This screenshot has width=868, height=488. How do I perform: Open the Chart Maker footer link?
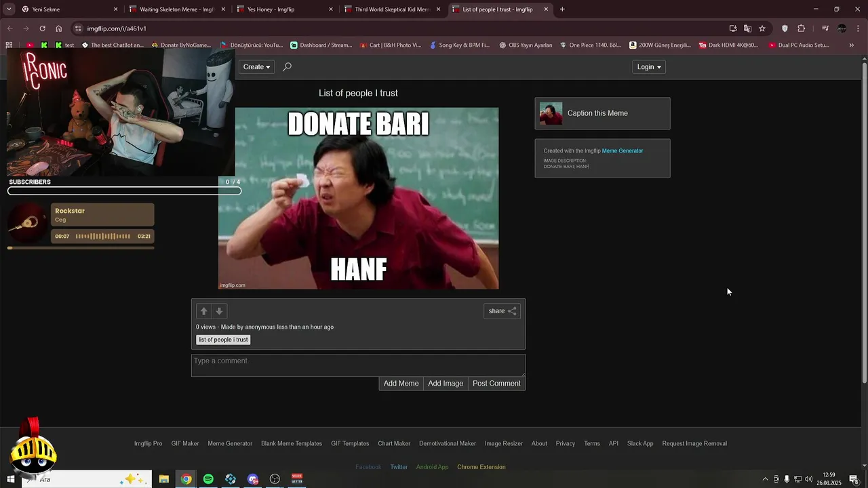coord(394,443)
